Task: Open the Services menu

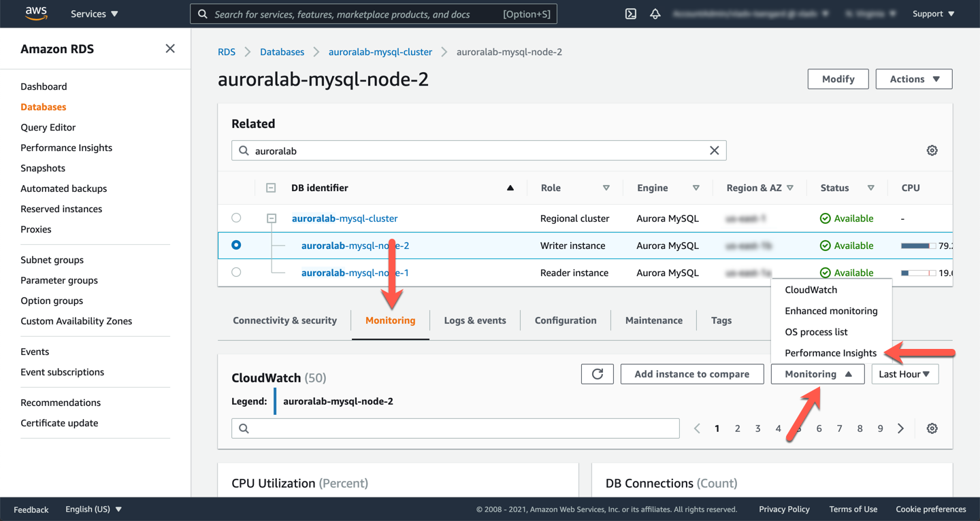Action: 94,14
